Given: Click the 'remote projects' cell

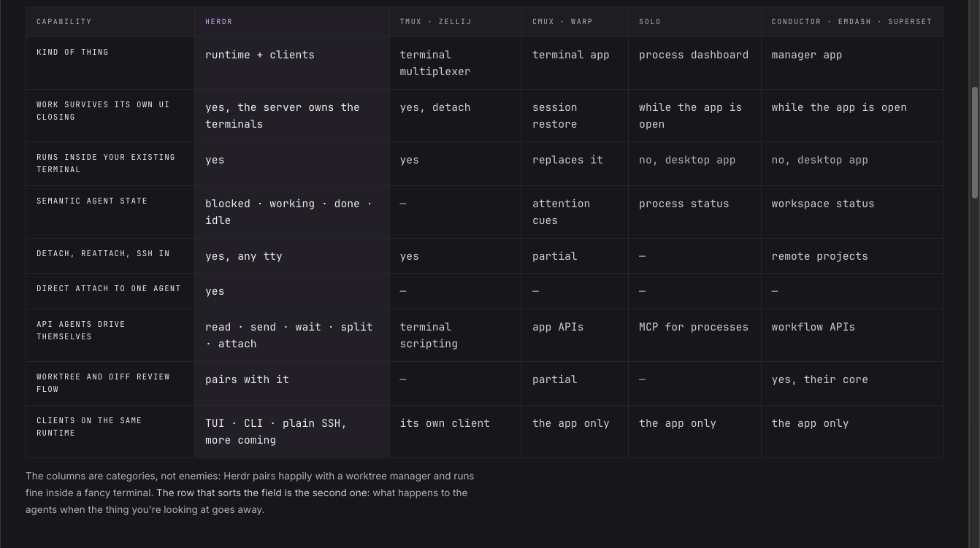Looking at the screenshot, I should click(x=851, y=256).
